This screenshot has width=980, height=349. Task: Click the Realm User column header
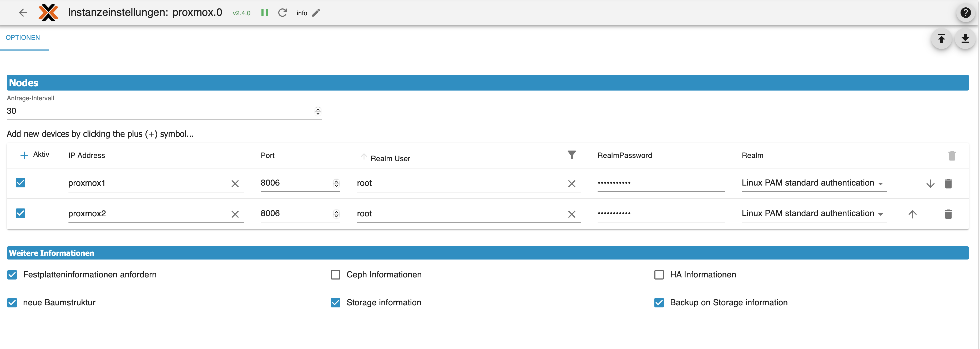390,159
